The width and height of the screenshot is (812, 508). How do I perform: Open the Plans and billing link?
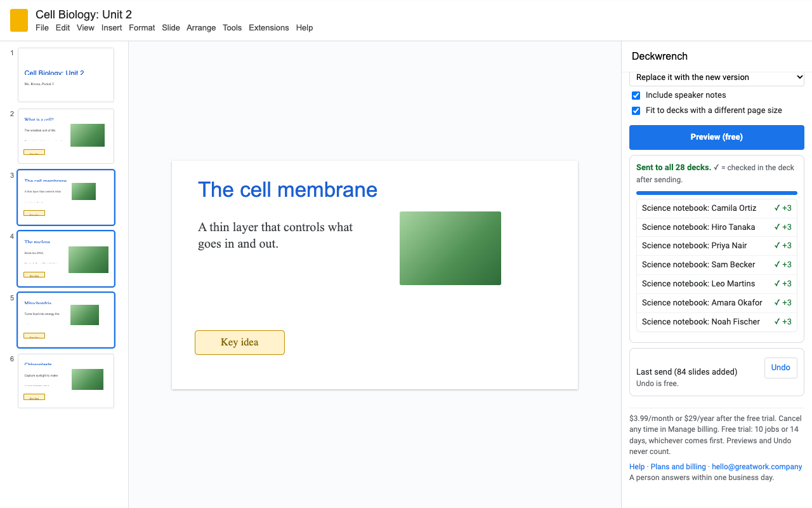pos(678,467)
